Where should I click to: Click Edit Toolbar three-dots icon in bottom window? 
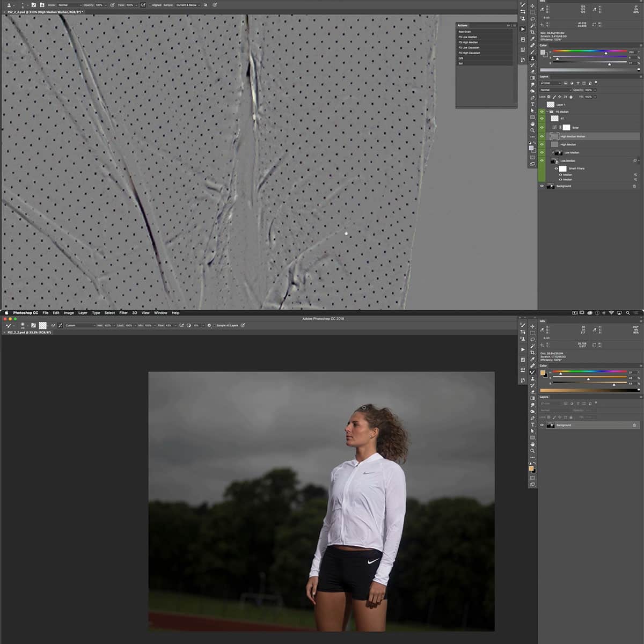[532, 457]
